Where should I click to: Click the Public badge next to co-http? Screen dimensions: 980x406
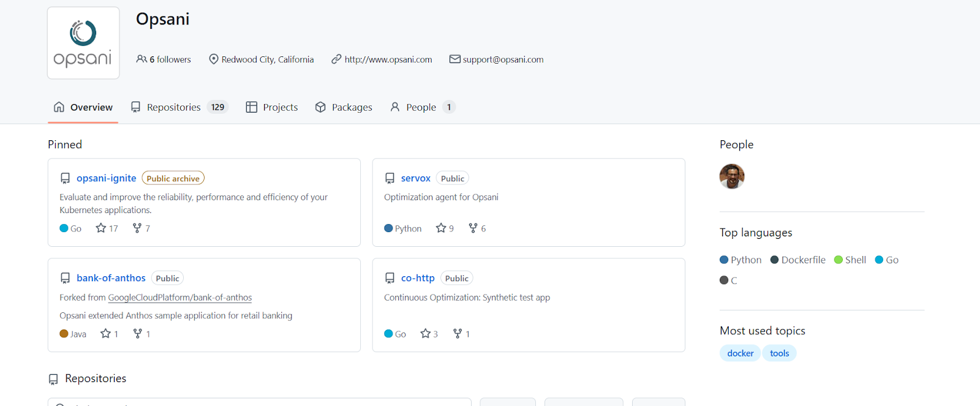(x=457, y=278)
